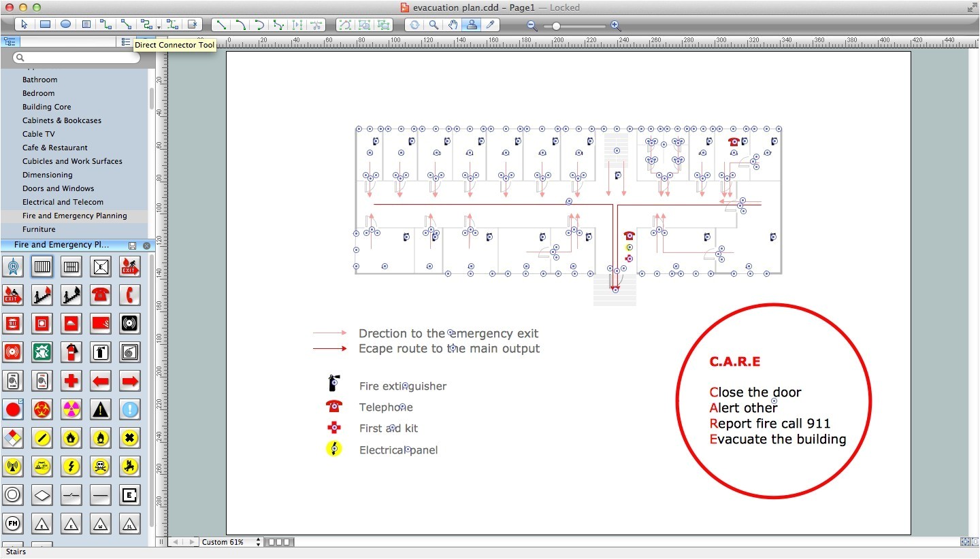Select the eyedropper tool in toolbar
Viewport: 980px width, 559px height.
(489, 25)
